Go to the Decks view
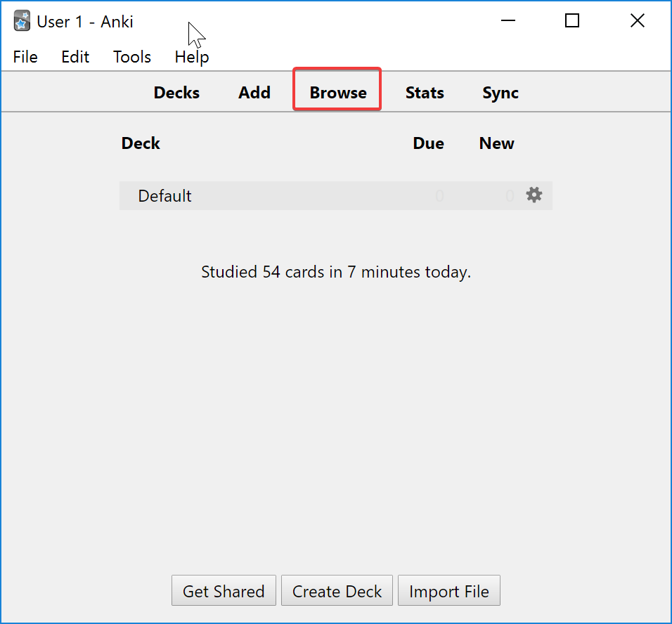672x624 pixels. click(176, 93)
